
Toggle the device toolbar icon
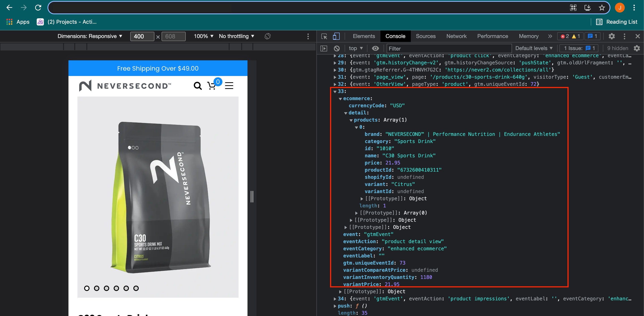[x=336, y=36]
